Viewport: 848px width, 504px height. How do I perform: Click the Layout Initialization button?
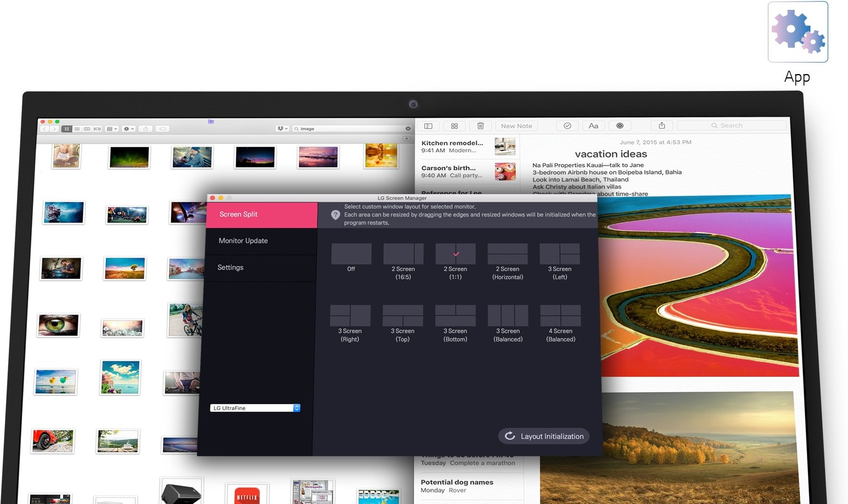point(544,436)
